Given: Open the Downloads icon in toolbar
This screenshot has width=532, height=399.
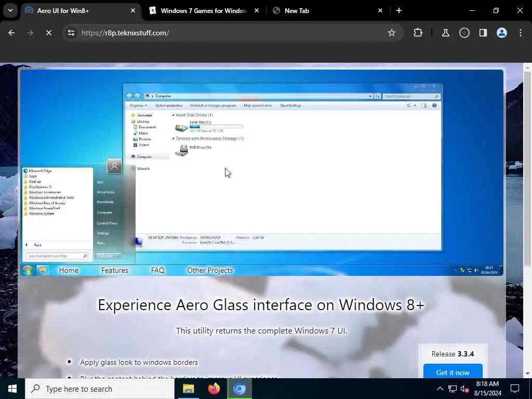Looking at the screenshot, I should coord(464,33).
